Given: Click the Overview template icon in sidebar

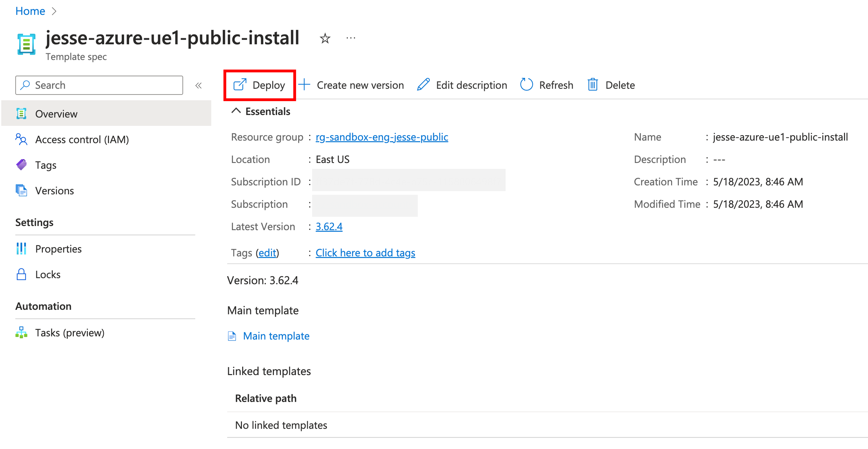Looking at the screenshot, I should 21,113.
